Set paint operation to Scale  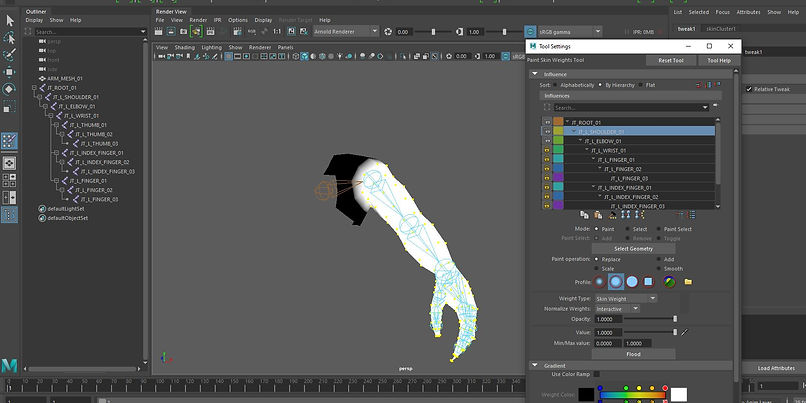point(597,269)
